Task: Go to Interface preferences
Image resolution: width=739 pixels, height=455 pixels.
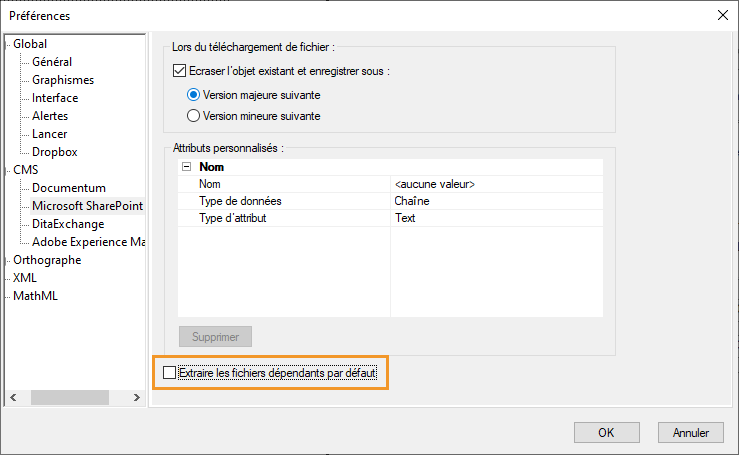Action: 55,98
